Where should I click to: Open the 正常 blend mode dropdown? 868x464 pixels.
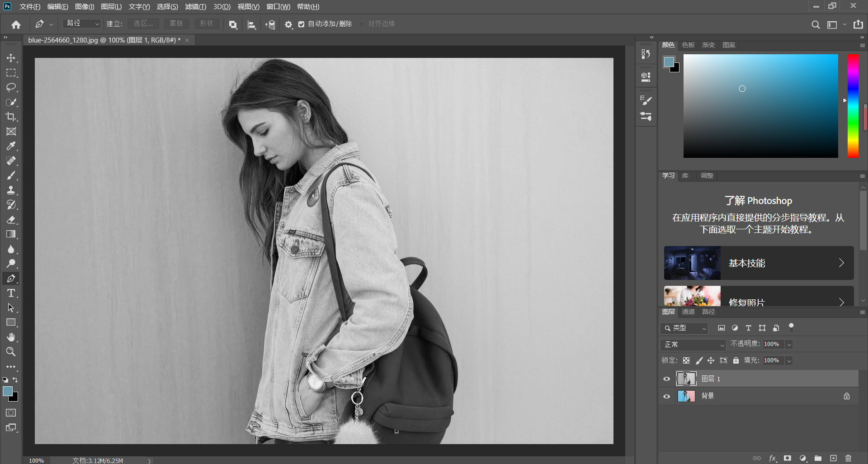coord(693,345)
